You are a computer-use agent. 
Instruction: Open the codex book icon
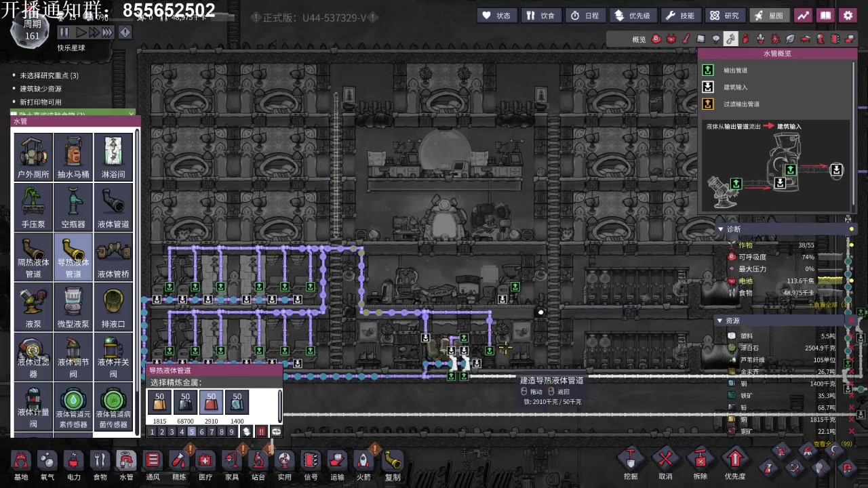pos(825,15)
